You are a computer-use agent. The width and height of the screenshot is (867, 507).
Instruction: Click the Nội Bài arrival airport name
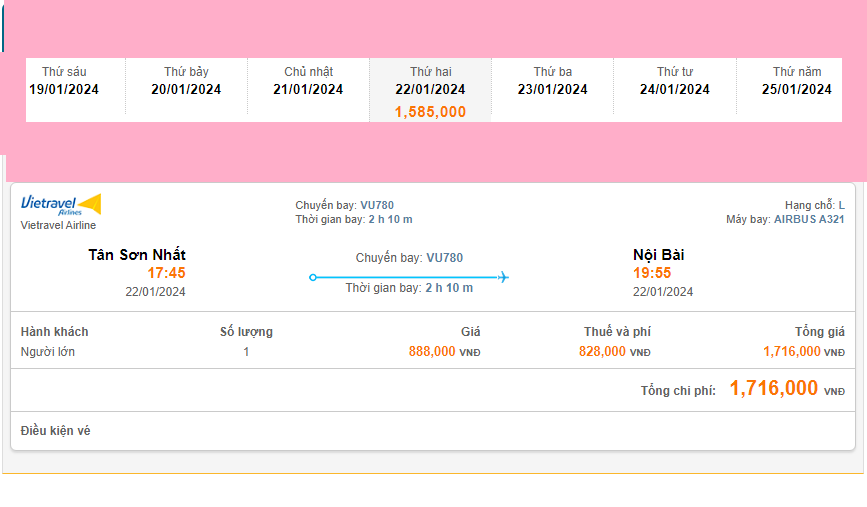pyautogui.click(x=658, y=255)
